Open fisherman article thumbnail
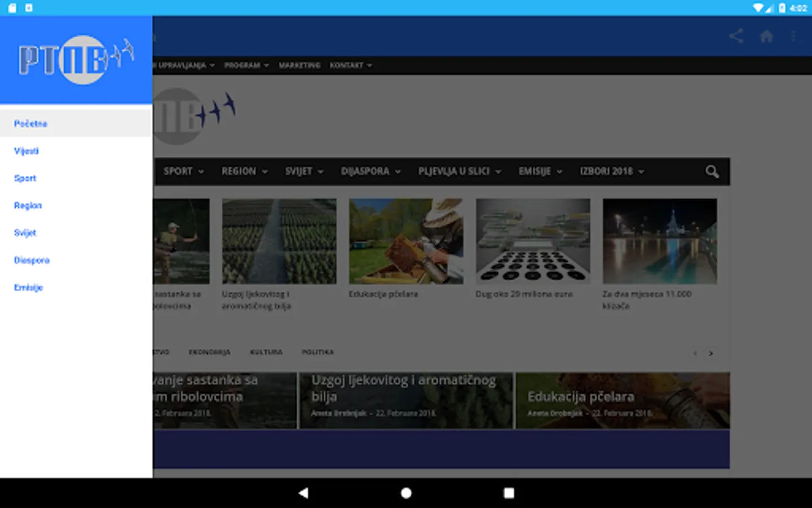This screenshot has width=812, height=508. pos(181,241)
